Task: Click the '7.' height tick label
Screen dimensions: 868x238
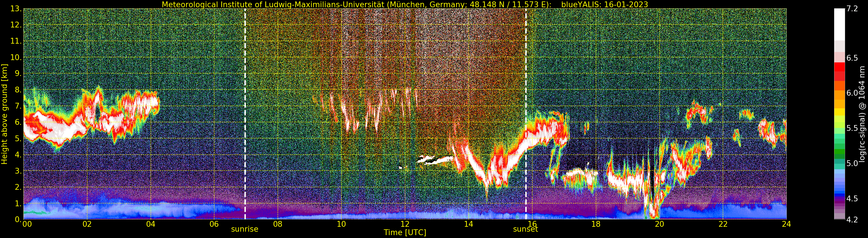Action: 18,106
